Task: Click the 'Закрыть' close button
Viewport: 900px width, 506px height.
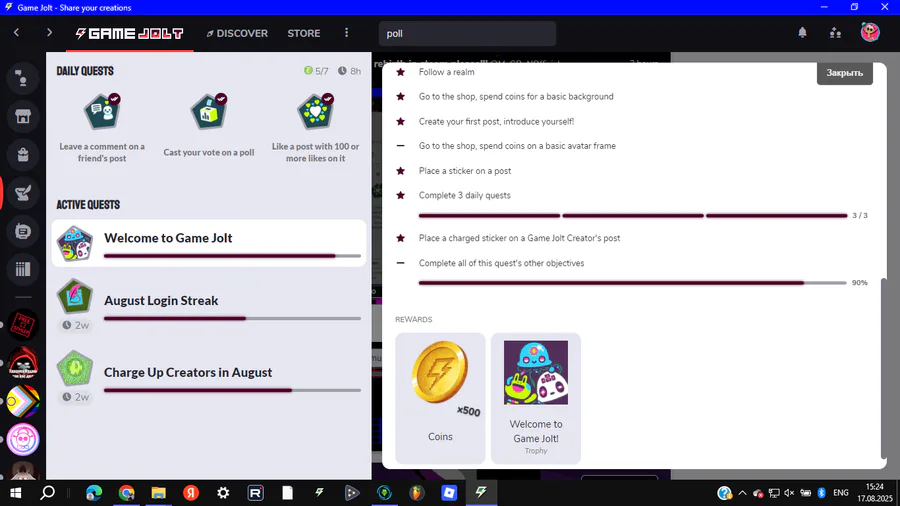Action: [x=844, y=73]
